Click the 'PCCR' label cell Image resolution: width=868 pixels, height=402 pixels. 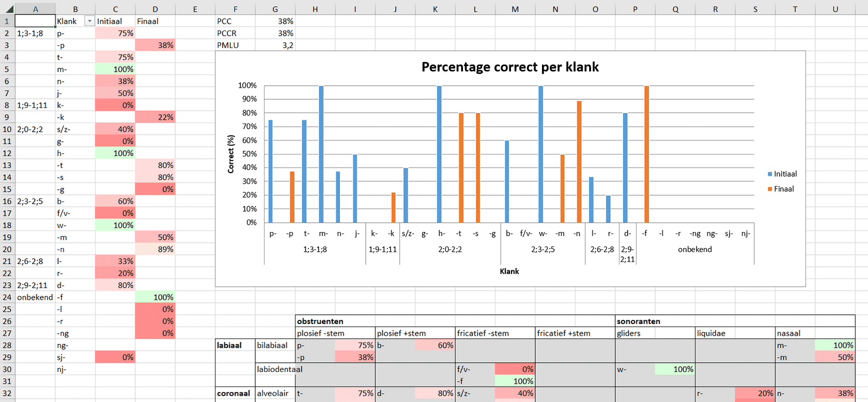[235, 33]
